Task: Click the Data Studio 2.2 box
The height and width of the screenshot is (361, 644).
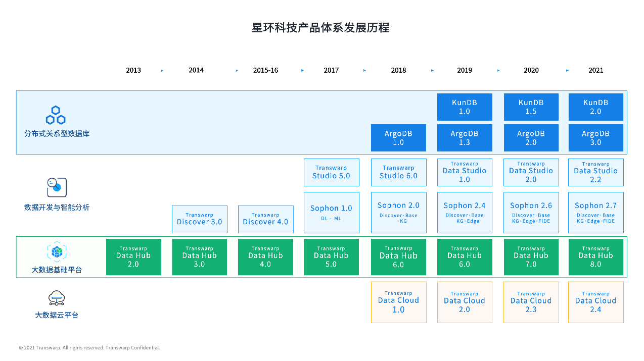Action: (x=596, y=172)
